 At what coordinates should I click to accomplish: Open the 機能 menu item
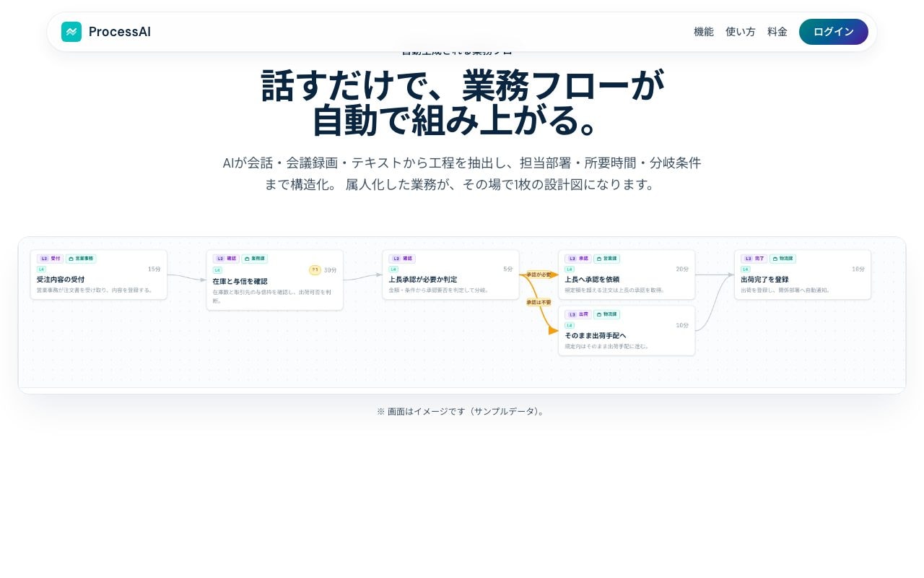704,32
